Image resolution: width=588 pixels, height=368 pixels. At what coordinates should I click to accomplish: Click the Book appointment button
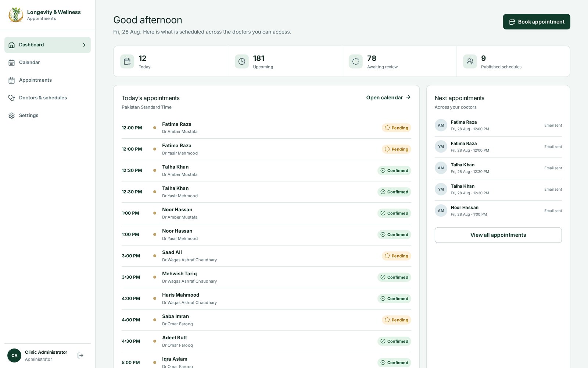537,22
